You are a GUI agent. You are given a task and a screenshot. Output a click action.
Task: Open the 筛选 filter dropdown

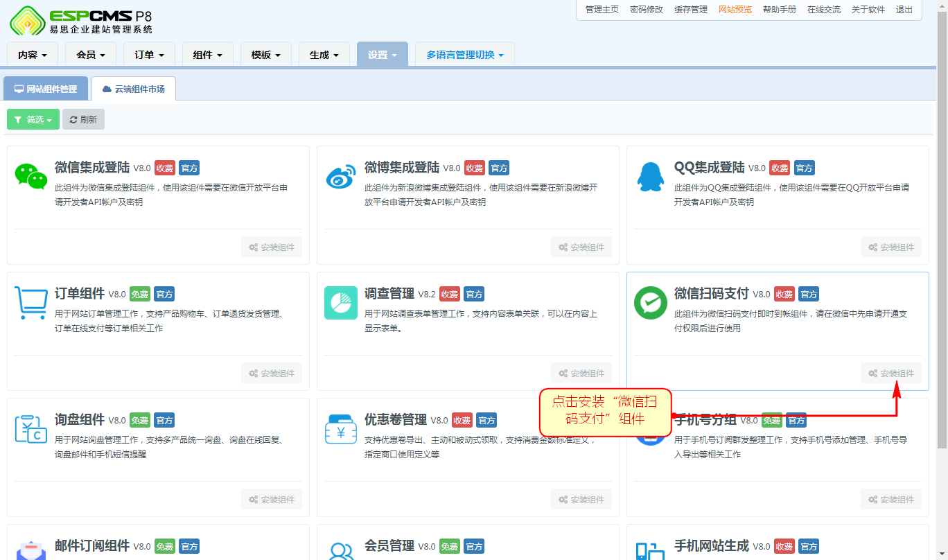point(33,119)
